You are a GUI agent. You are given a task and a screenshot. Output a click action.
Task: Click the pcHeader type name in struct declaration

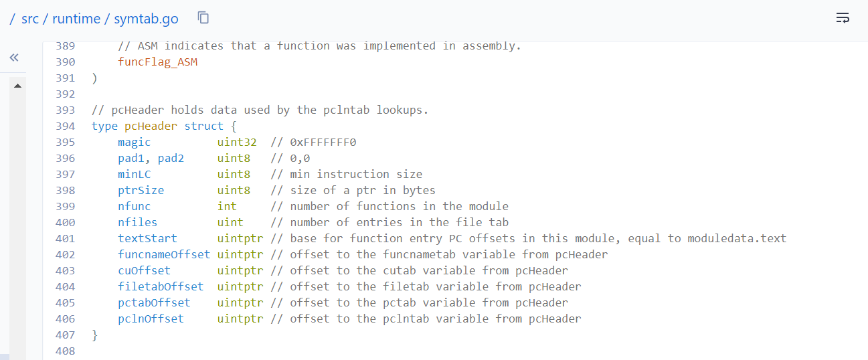point(151,126)
